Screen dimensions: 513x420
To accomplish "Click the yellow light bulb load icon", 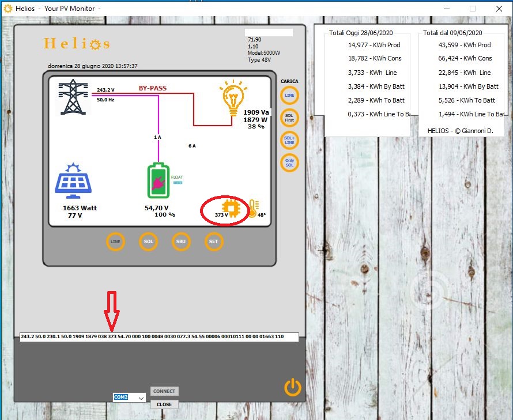I will (x=233, y=98).
